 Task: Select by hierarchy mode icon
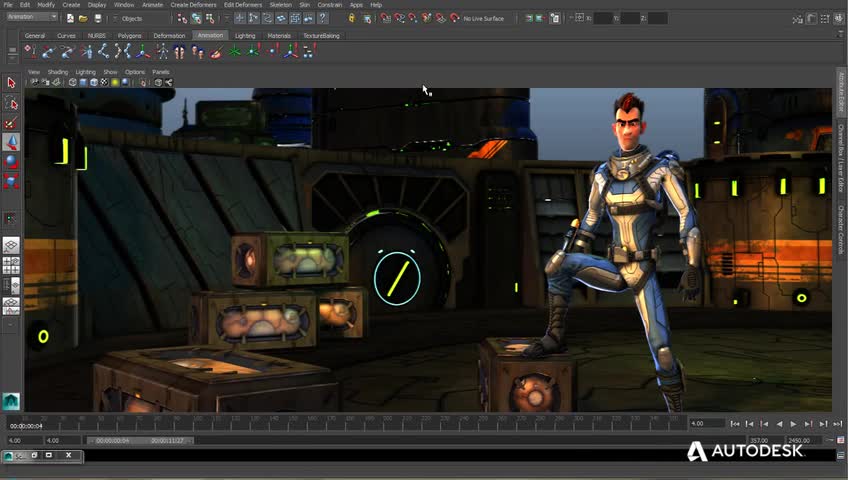pos(182,18)
